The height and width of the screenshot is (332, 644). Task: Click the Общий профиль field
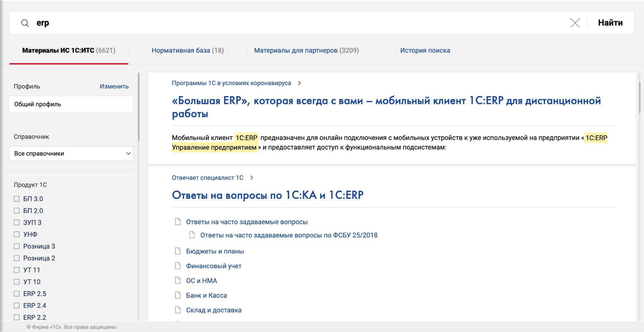pos(71,104)
